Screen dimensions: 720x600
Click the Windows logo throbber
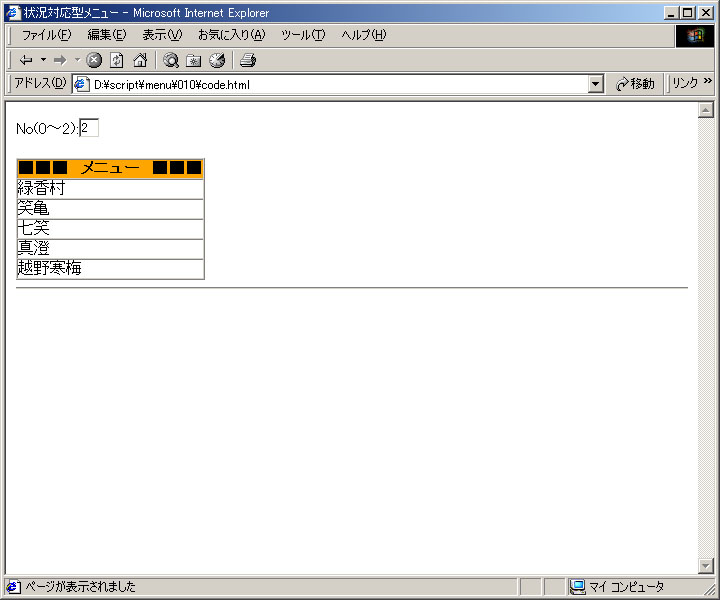click(x=695, y=36)
